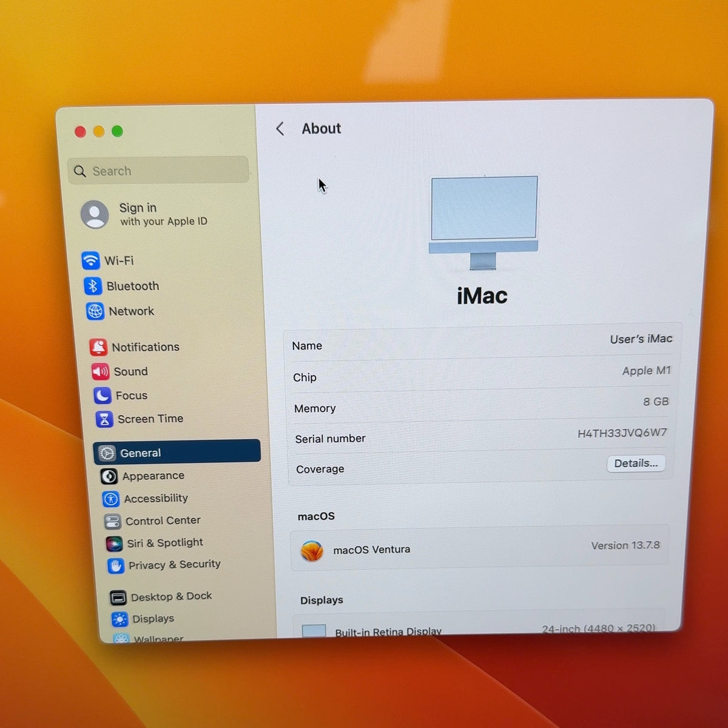Click the search magnifier icon
The width and height of the screenshot is (728, 728).
(80, 171)
